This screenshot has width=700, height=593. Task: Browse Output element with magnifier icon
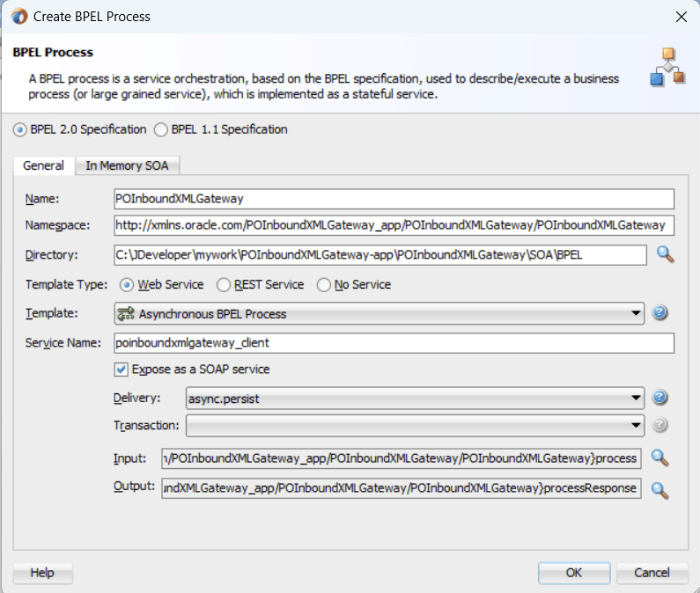point(659,490)
